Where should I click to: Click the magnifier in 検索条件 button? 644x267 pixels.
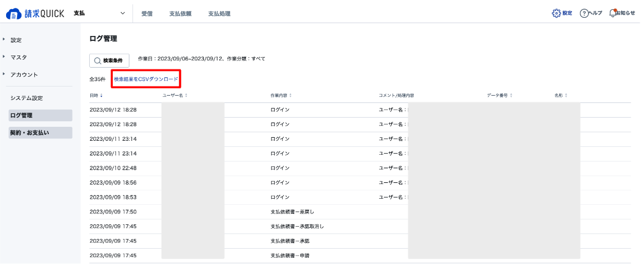(x=97, y=61)
